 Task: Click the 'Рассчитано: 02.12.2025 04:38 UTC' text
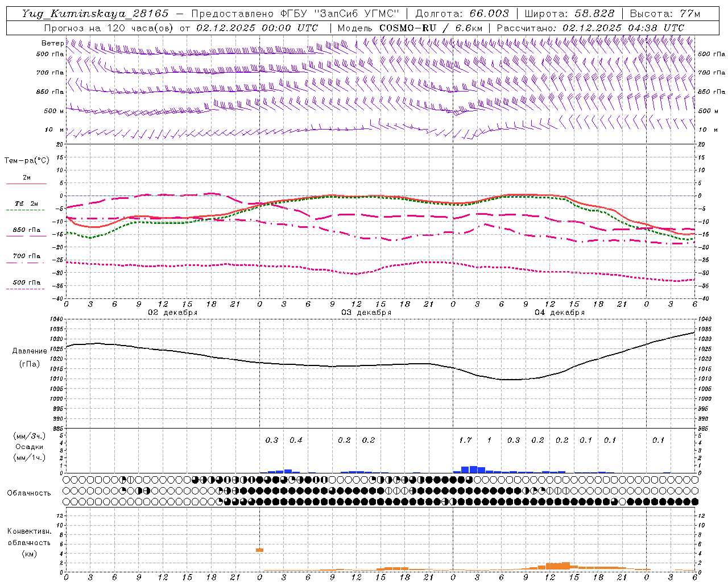(590, 28)
